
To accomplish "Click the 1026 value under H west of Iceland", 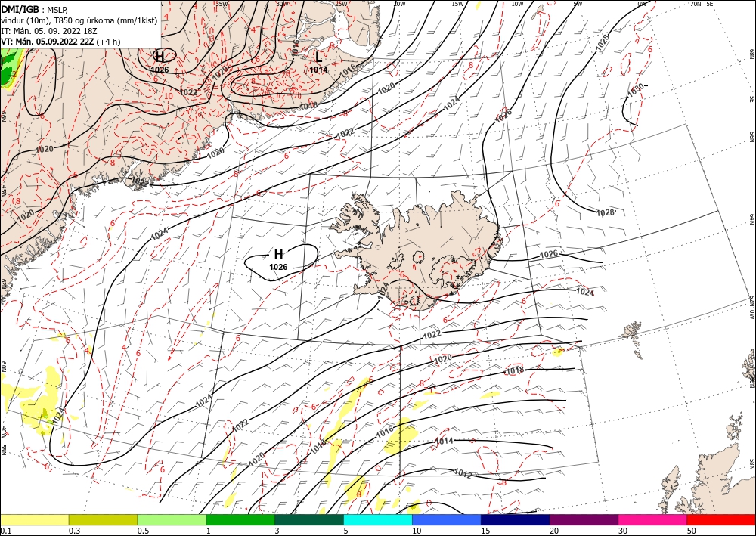I will [278, 267].
